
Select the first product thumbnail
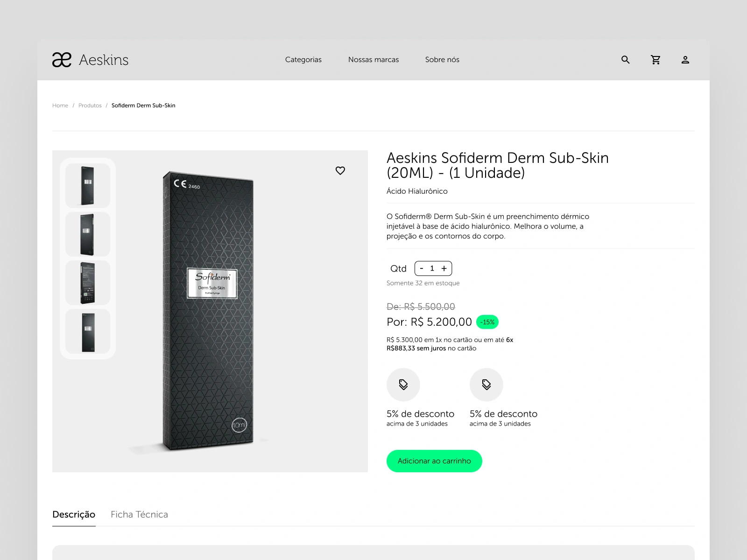[88, 185]
